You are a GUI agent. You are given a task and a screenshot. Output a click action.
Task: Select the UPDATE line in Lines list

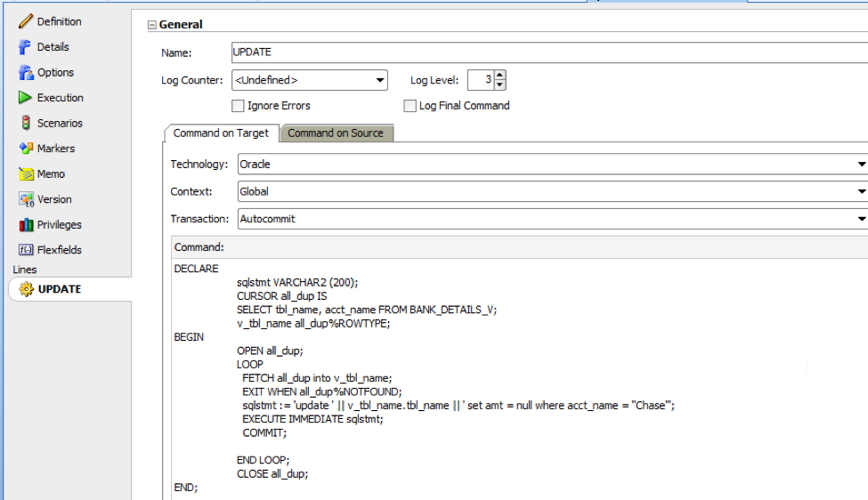(x=59, y=289)
